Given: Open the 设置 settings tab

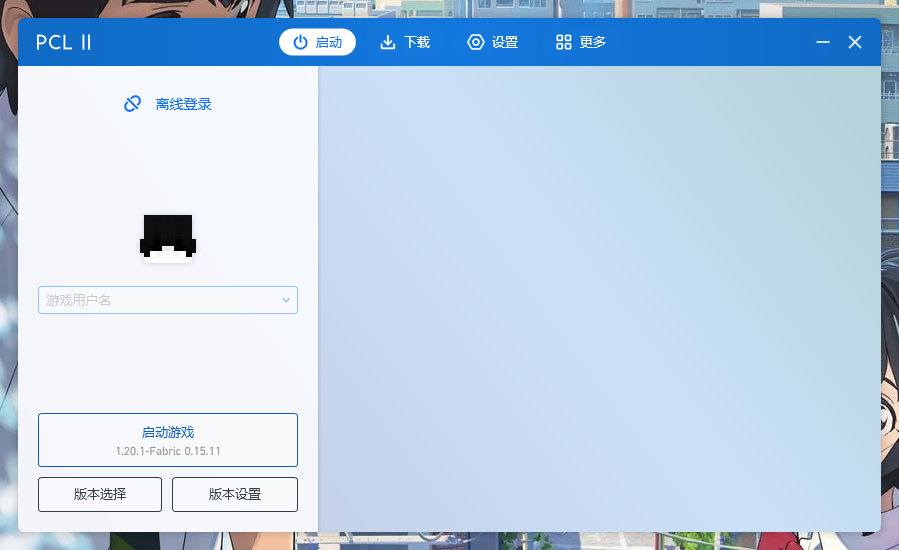Looking at the screenshot, I should pos(493,42).
